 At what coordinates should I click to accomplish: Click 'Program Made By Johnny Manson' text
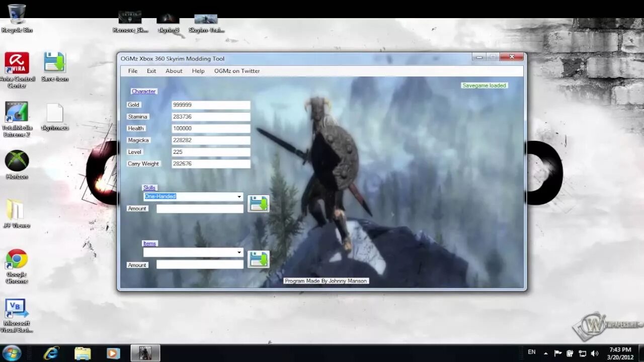[326, 281]
